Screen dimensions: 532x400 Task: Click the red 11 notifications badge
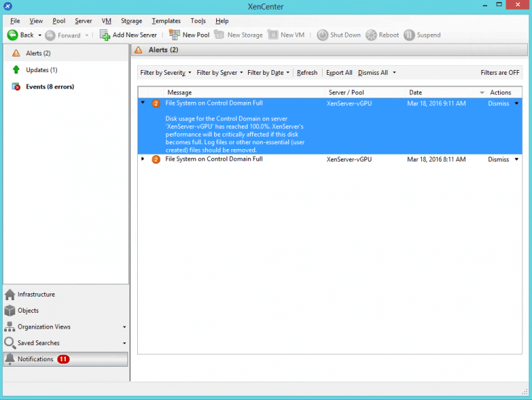coord(63,359)
